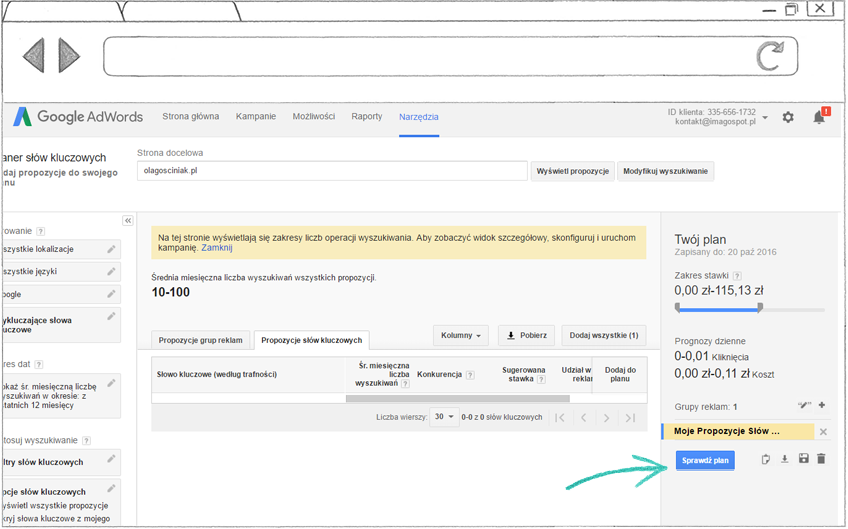This screenshot has width=848, height=529.
Task: Go to last page of keyword results
Action: tap(630, 418)
